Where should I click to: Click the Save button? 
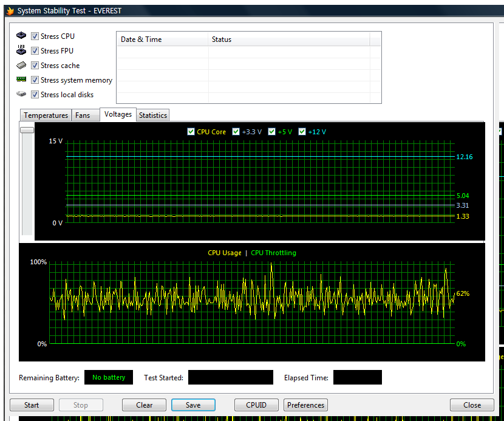[193, 405]
